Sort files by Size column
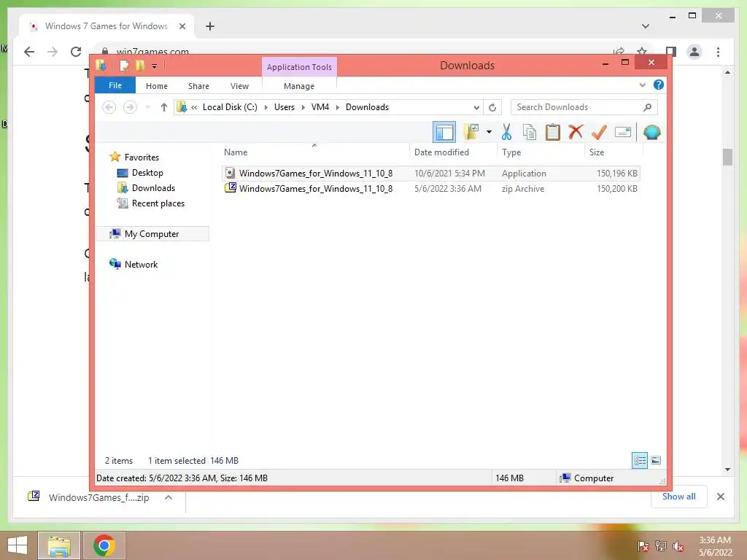The height and width of the screenshot is (560, 747). click(x=614, y=152)
